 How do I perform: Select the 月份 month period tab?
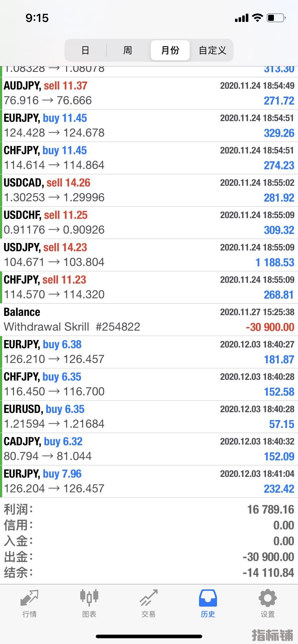(170, 50)
